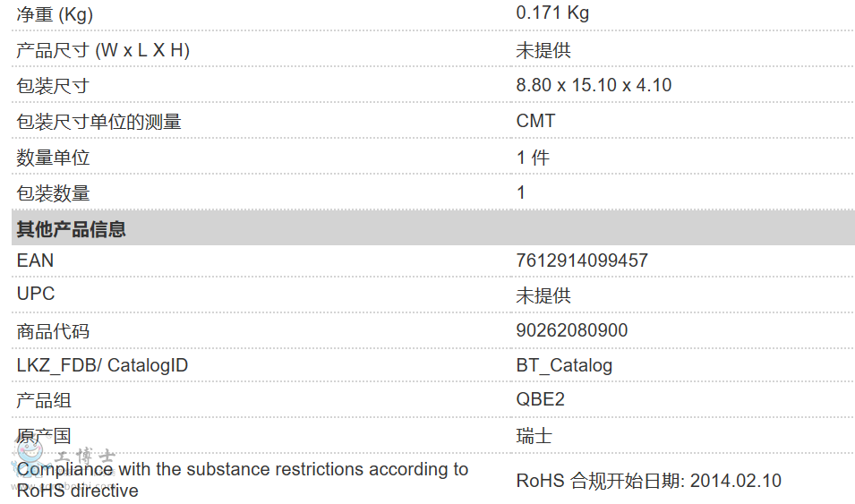Click the 其他产品信息 section header

(72, 229)
